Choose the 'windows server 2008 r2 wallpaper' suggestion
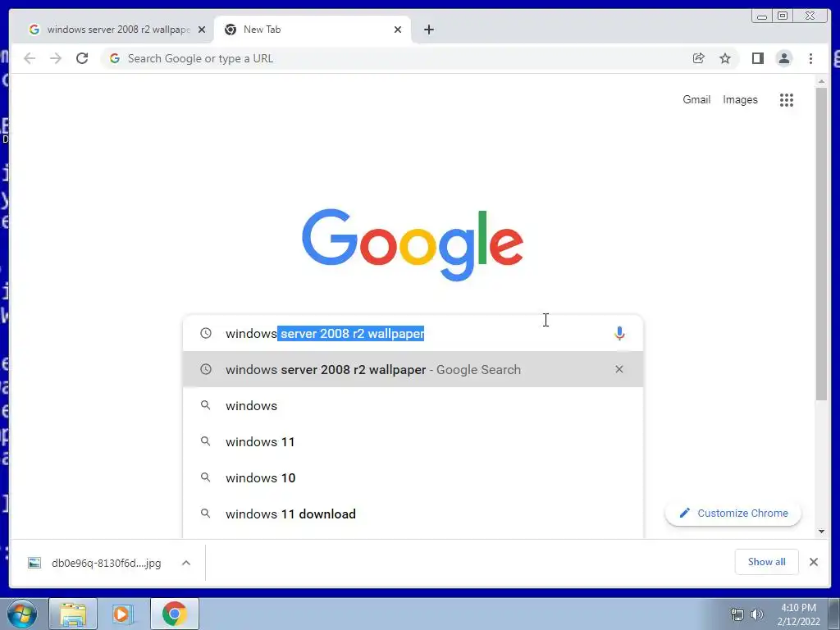The width and height of the screenshot is (840, 630). [413, 370]
